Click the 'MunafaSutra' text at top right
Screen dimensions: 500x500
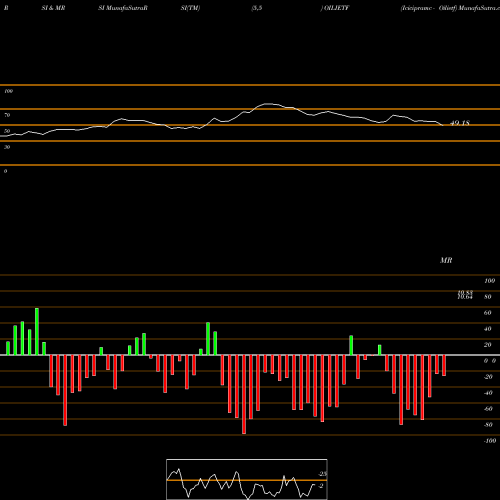tap(479, 8)
